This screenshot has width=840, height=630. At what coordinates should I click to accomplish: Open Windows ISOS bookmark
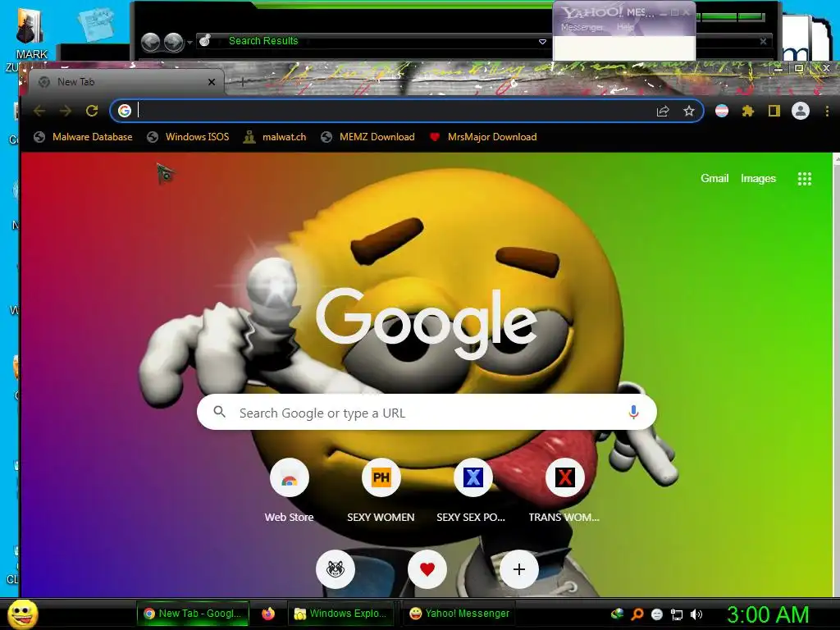(x=188, y=137)
